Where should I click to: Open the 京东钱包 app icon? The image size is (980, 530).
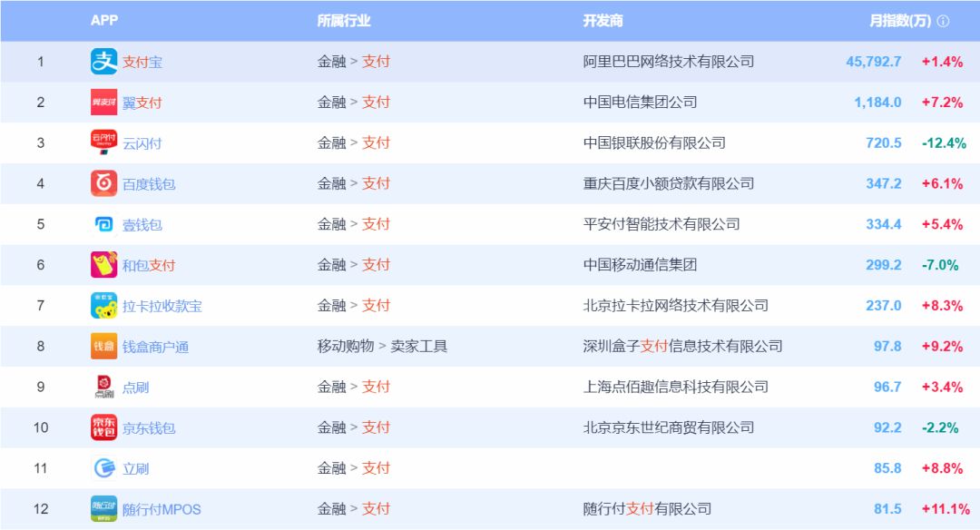click(x=103, y=427)
